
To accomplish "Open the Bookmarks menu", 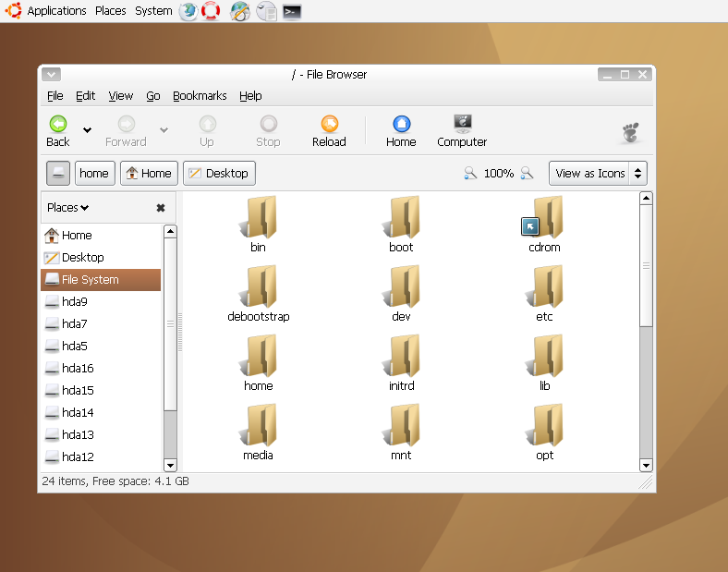I will 200,96.
